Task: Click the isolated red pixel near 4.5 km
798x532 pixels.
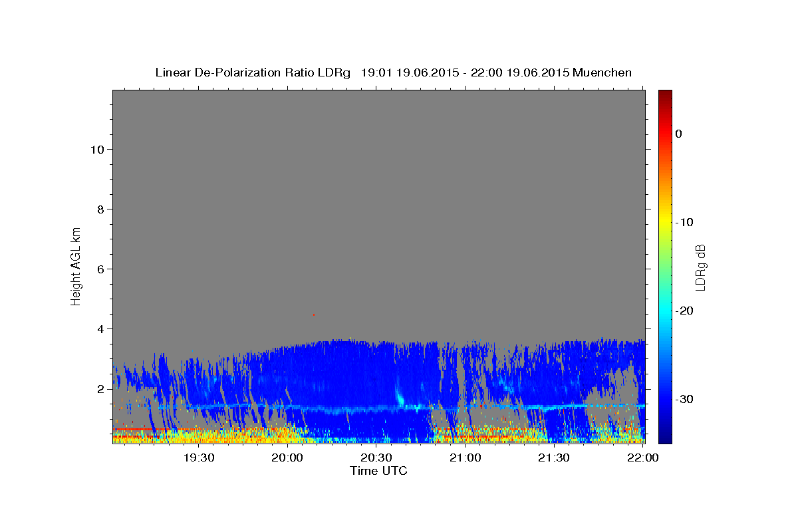Action: pos(313,315)
